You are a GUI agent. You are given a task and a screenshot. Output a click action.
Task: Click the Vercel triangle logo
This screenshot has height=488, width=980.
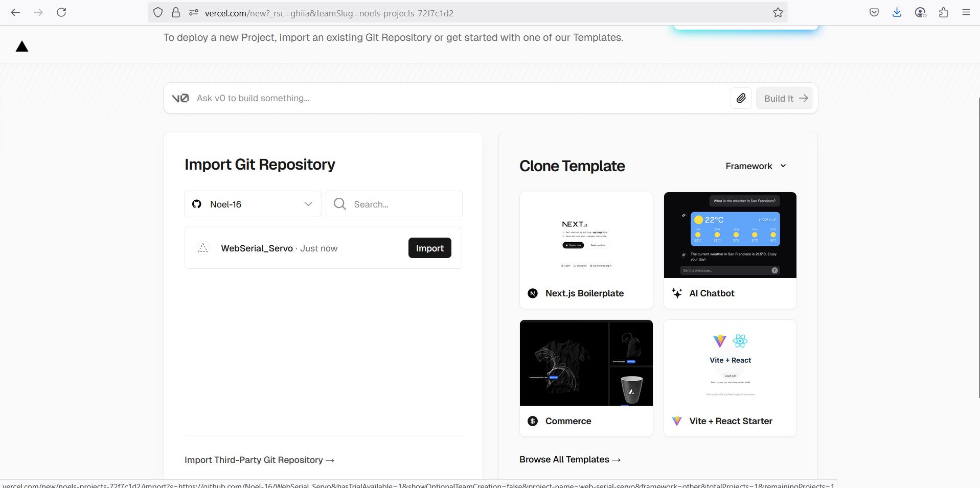[22, 47]
